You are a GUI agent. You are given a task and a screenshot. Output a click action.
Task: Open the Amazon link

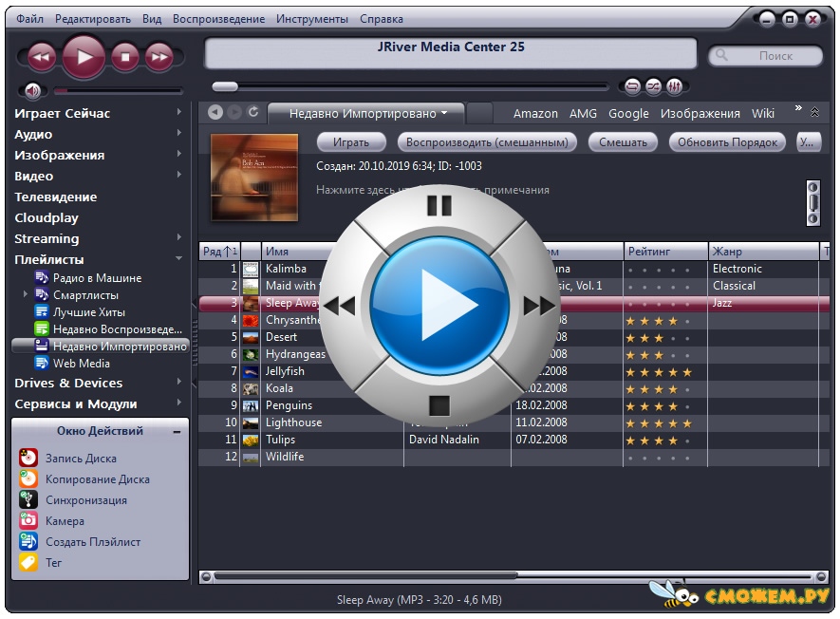(x=535, y=114)
